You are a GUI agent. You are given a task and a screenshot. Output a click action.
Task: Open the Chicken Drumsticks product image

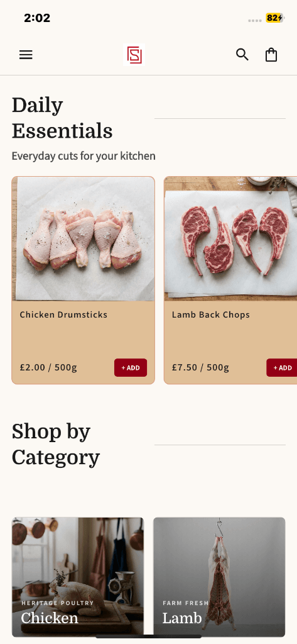coord(84,239)
